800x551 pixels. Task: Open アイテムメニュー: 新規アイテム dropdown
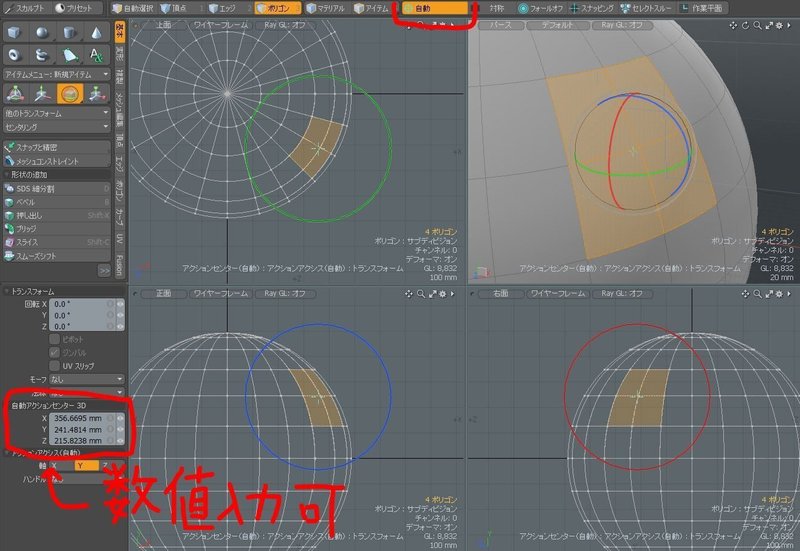(57, 74)
